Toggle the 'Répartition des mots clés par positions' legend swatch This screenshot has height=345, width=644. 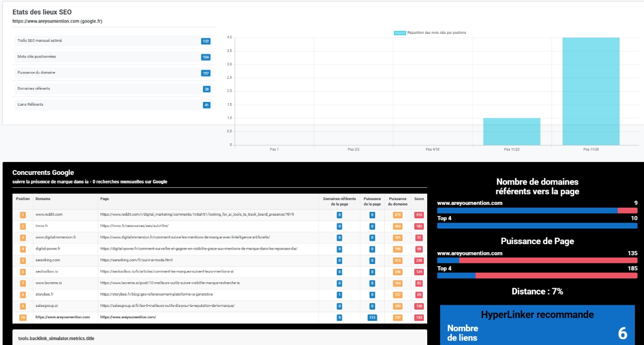400,33
